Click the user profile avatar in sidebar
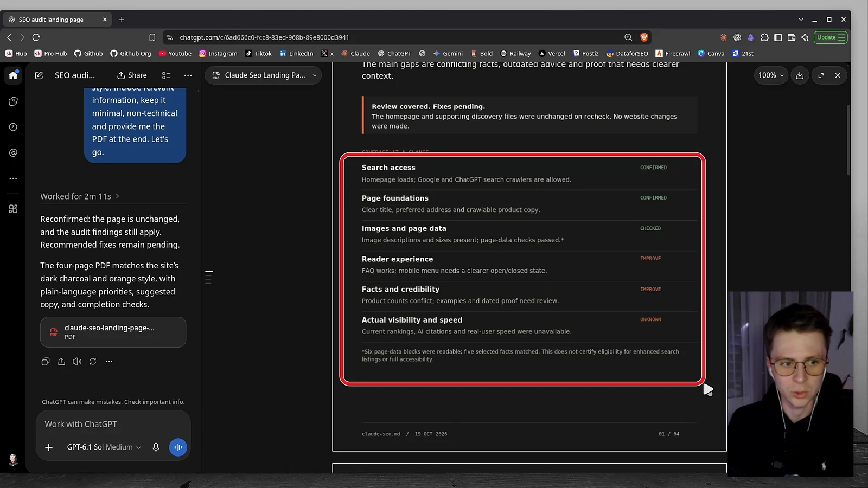 (13, 460)
